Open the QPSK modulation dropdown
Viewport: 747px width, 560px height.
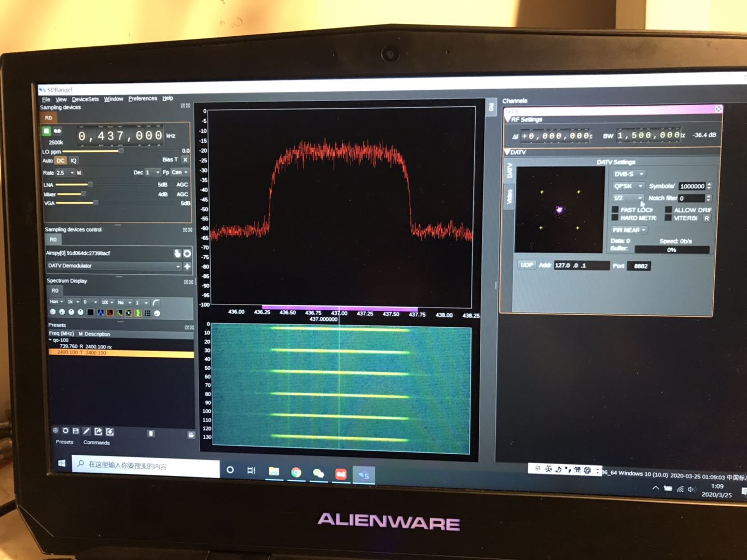pyautogui.click(x=628, y=186)
